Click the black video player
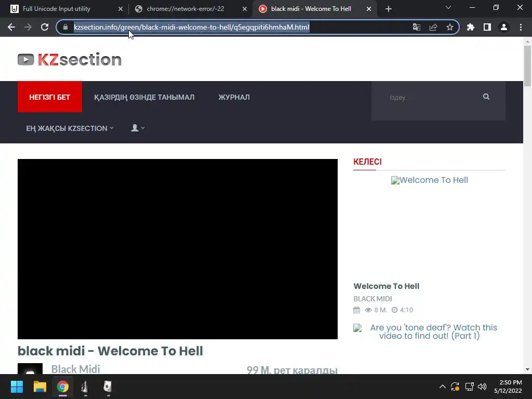The image size is (532, 399). [x=178, y=249]
